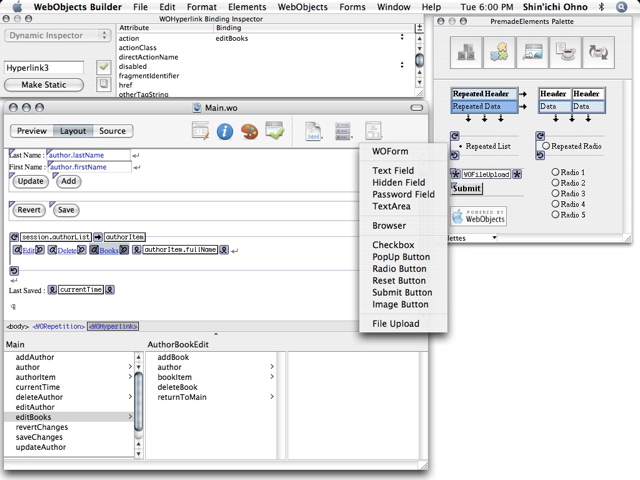Click the repetition start icon beside session.authorList
This screenshot has width=640, height=480.
14,237
